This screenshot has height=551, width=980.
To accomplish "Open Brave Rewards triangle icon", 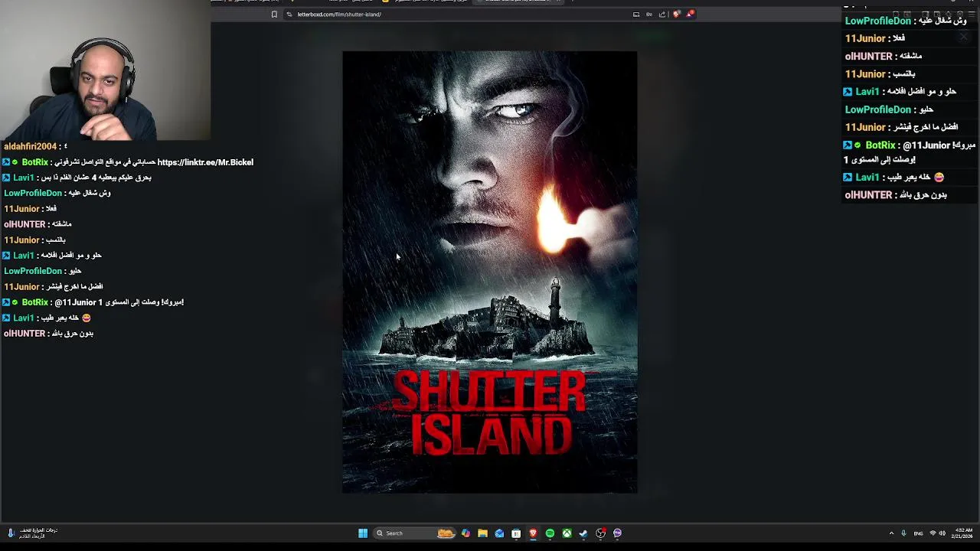I will pyautogui.click(x=690, y=14).
